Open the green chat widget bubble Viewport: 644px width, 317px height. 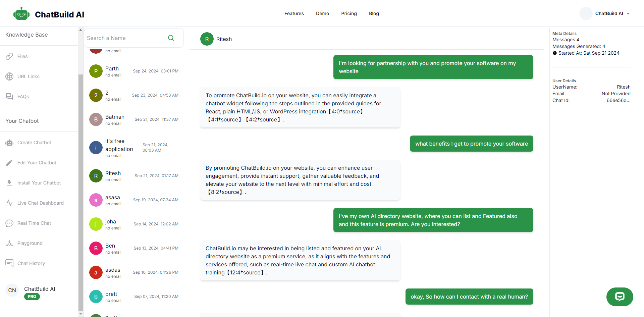click(x=620, y=297)
